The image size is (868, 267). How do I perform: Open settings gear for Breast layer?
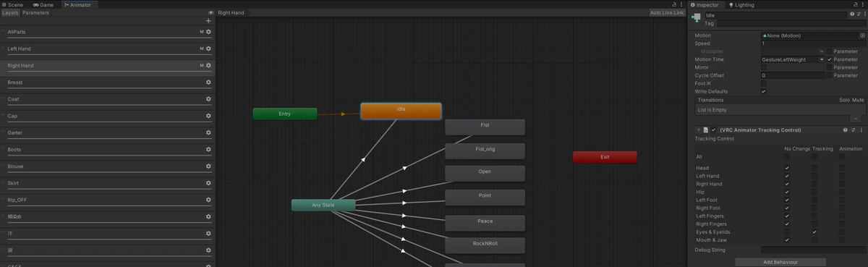209,82
